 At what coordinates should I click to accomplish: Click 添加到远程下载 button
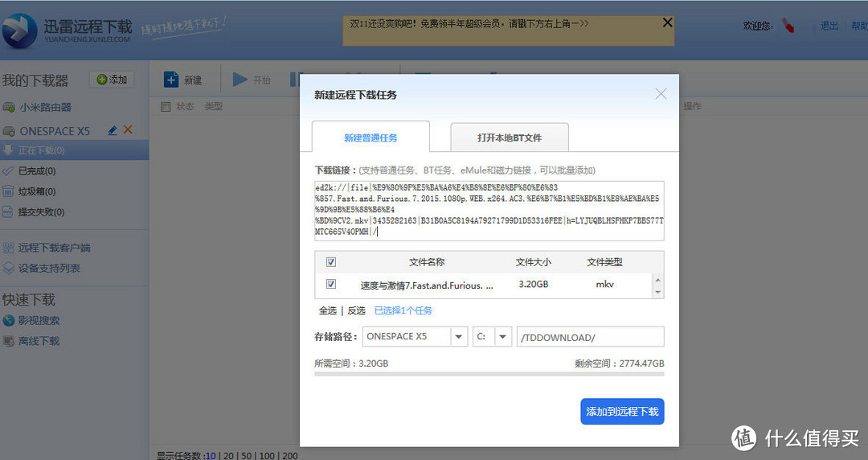tap(622, 412)
